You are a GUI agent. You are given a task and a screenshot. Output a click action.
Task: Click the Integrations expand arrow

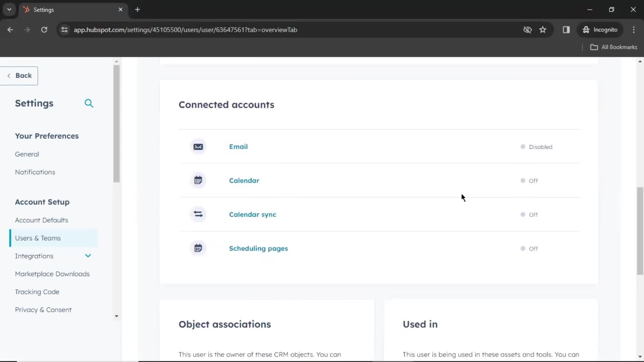[x=88, y=255]
